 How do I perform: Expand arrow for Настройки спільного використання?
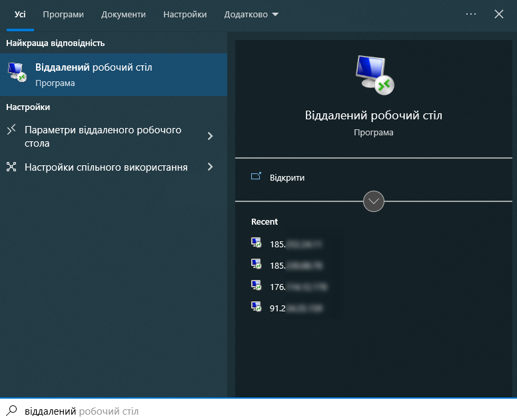click(x=210, y=167)
